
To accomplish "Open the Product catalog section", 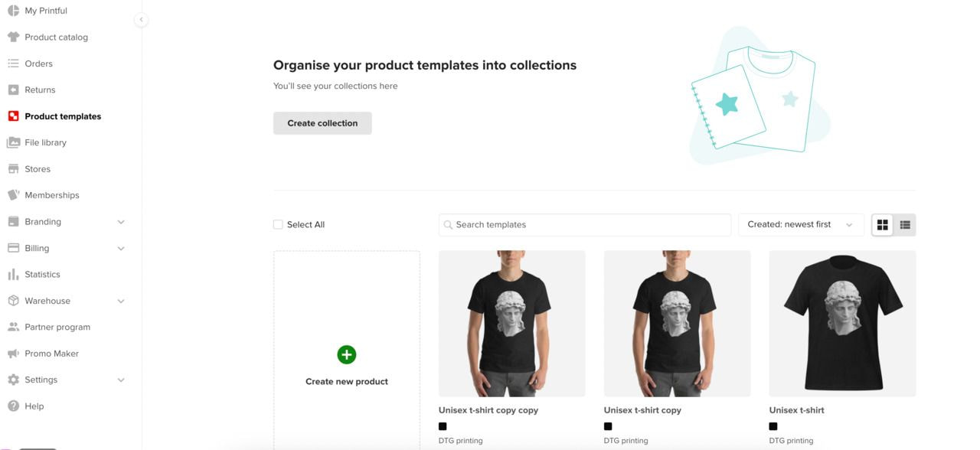I will click(x=56, y=37).
